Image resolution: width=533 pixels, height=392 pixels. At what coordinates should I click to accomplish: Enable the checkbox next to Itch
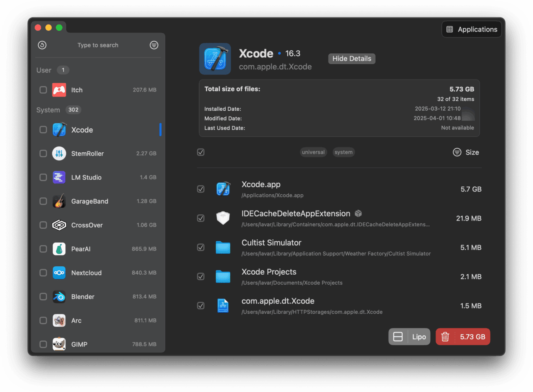coord(43,90)
